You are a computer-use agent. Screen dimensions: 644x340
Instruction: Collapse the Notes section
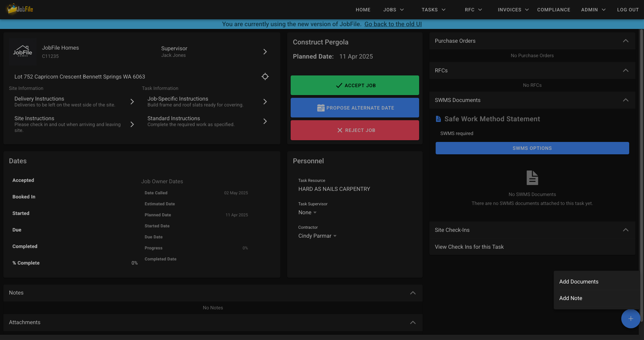[x=413, y=293]
